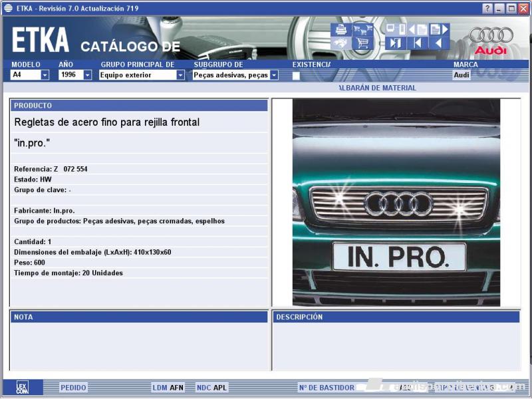Go to next page with right-arrow document icon
The width and height of the screenshot is (532, 399).
click(x=440, y=29)
